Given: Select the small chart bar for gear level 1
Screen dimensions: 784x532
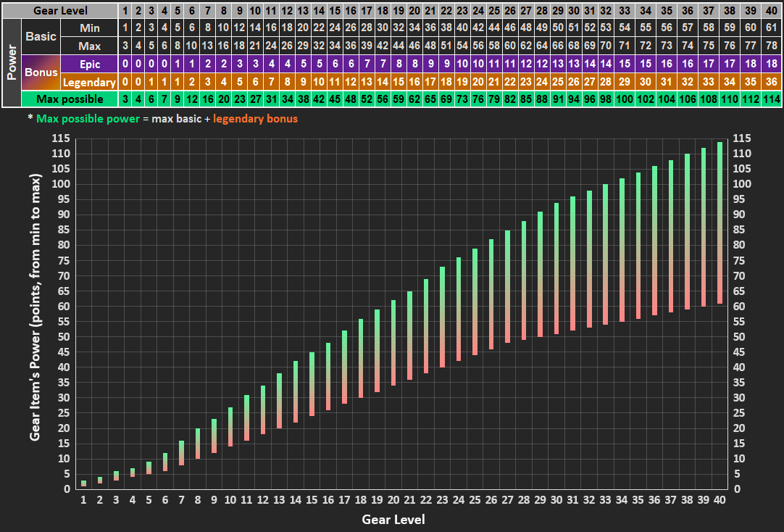Looking at the screenshot, I should coord(83,483).
